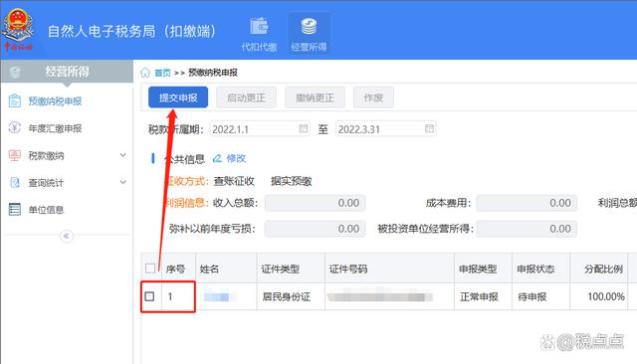The image size is (637, 364).
Task: Click the 弥补以前年度亏损 amount field
Action: coord(316,229)
